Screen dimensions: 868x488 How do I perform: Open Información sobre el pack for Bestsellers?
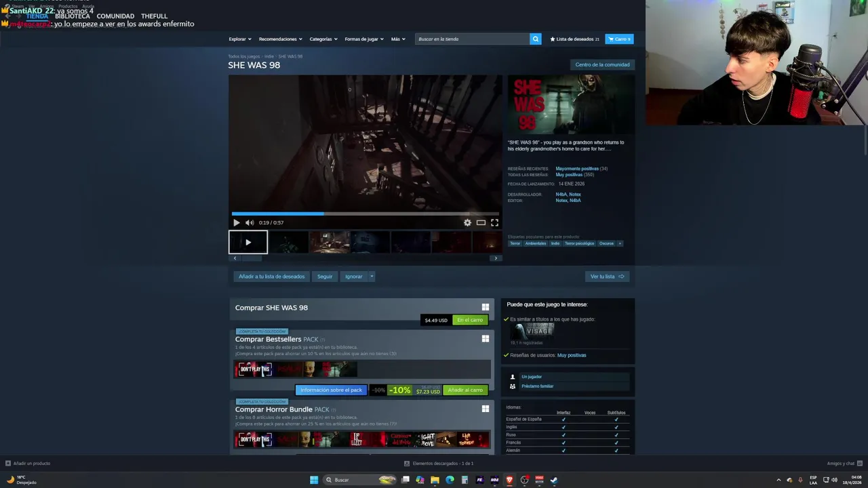331,390
